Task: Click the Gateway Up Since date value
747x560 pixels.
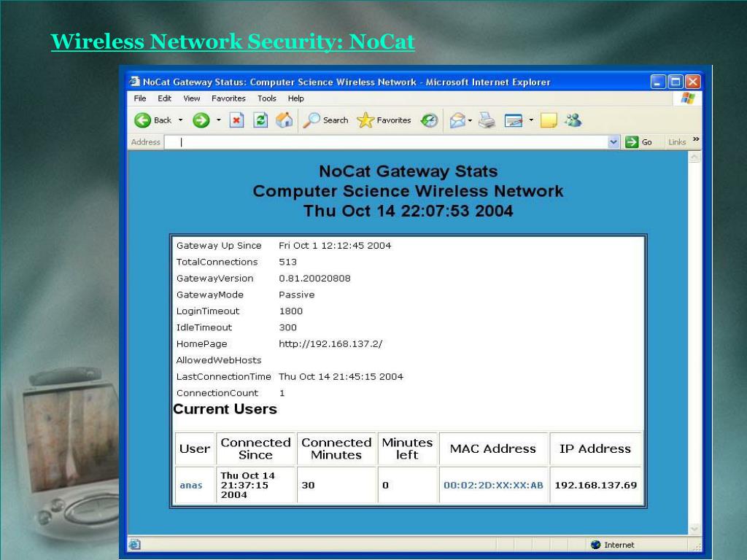Action: (x=335, y=246)
